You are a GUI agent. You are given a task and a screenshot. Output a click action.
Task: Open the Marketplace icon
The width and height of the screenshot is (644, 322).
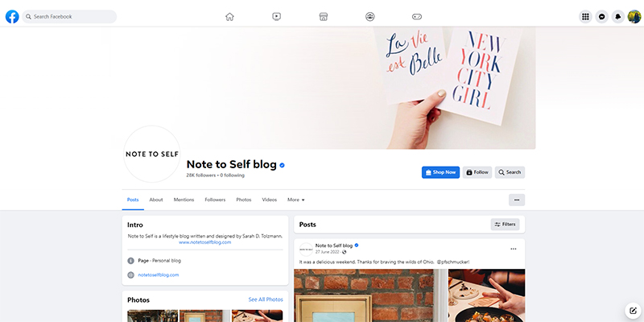click(324, 17)
